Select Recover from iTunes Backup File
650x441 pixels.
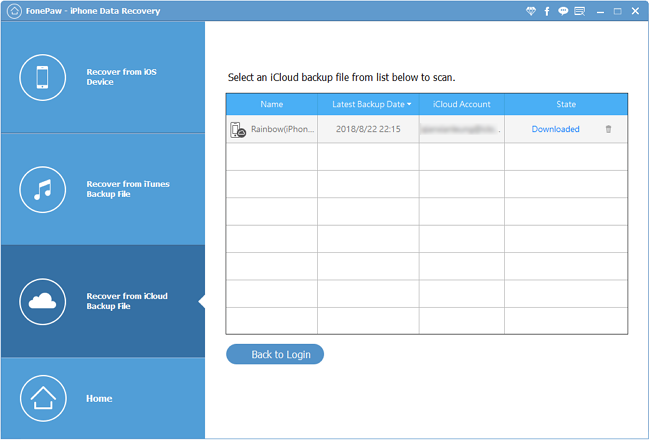(103, 189)
